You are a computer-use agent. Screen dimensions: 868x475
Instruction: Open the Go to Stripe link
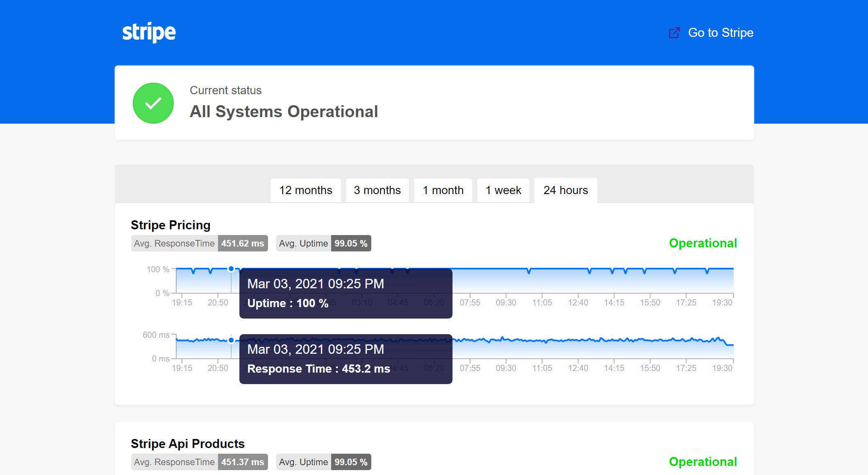click(x=720, y=33)
